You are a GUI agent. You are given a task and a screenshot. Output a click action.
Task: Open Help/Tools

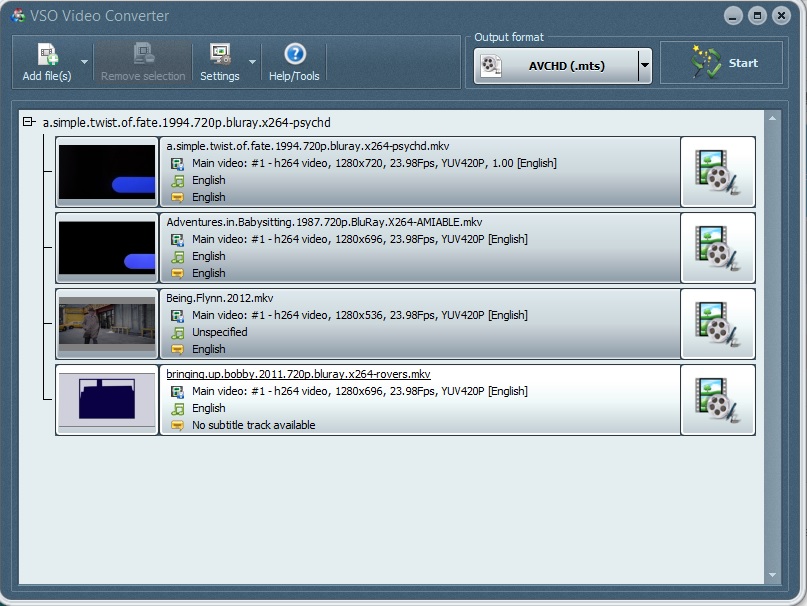[294, 62]
